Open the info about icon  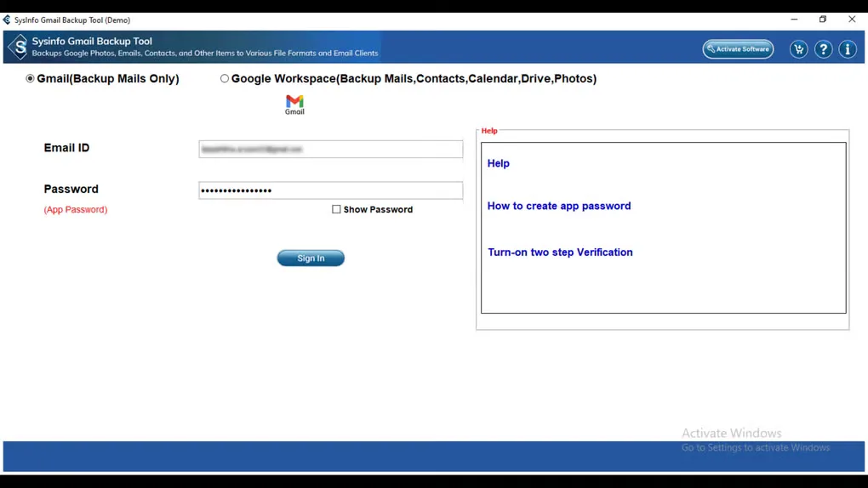click(x=848, y=49)
